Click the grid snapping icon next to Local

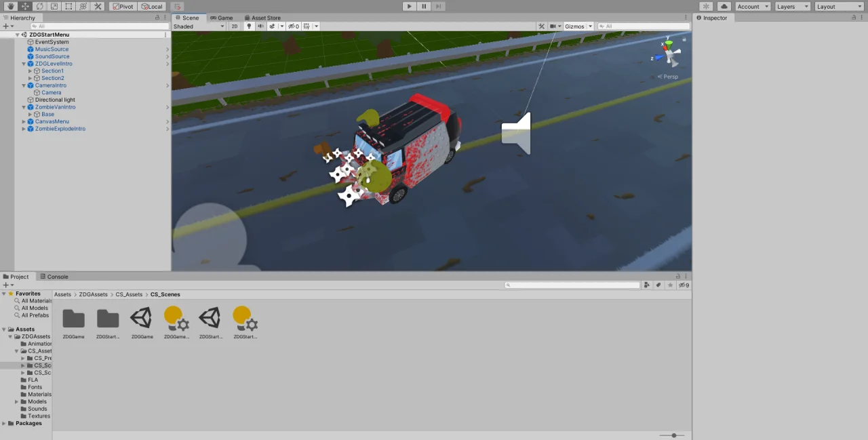pos(177,6)
